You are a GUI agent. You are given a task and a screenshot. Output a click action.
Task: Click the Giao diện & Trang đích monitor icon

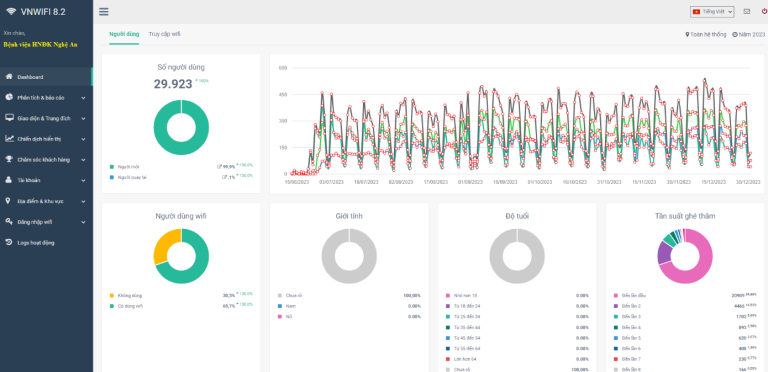pos(9,118)
